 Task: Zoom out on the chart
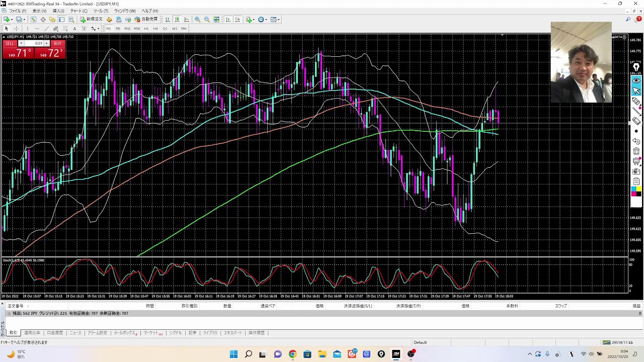[207, 20]
